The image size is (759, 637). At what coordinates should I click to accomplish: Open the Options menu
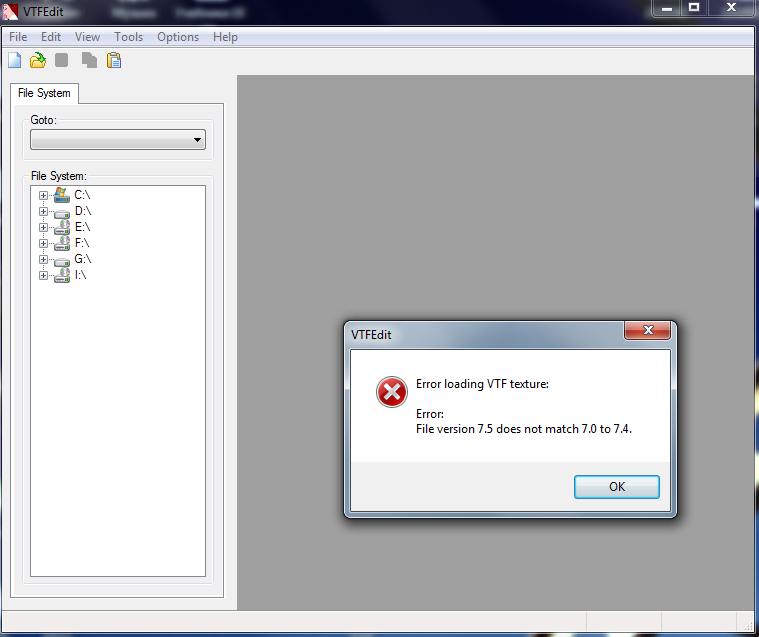178,37
